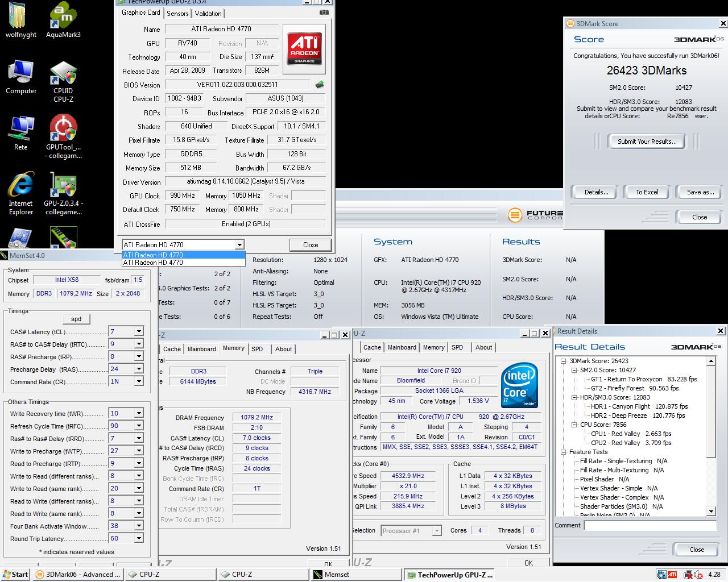Launch GPU-Z.0.3.4 desktop shortcut

click(63, 193)
